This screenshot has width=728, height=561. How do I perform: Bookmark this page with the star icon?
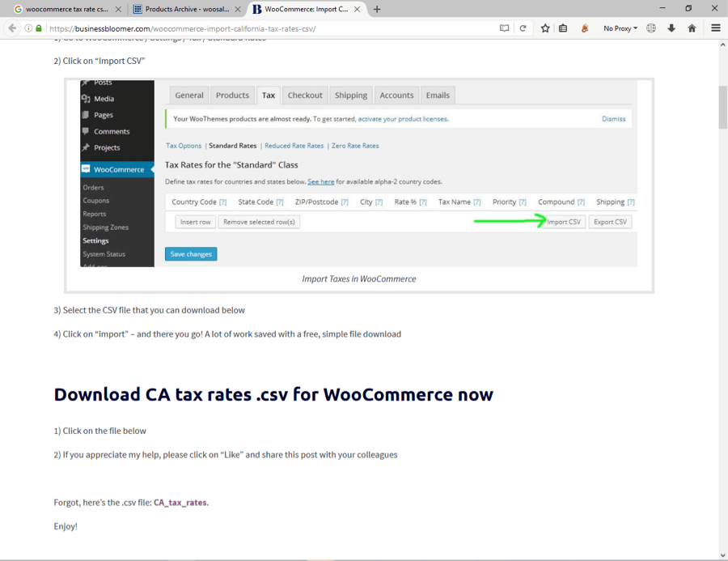click(545, 28)
